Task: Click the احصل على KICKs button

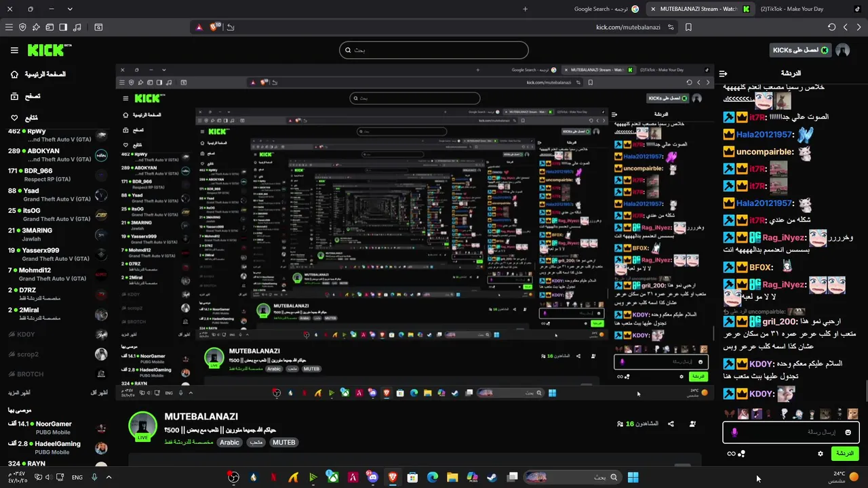Action: 800,50
